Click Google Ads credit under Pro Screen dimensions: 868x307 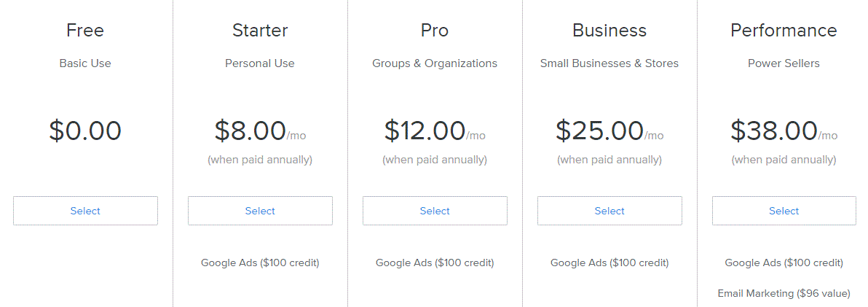pos(435,263)
